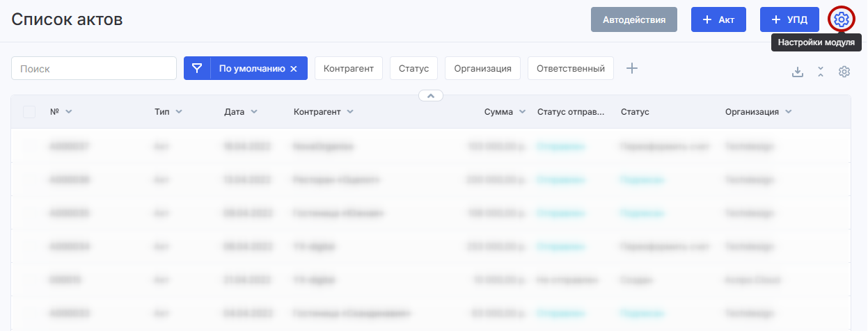Select the Контрагент filter chip
868x331 pixels.
349,68
